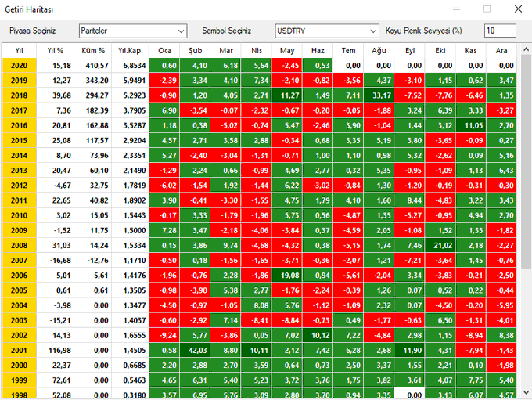Click the -12,76 cumulative value
The height and width of the screenshot is (400, 532).
(93, 261)
